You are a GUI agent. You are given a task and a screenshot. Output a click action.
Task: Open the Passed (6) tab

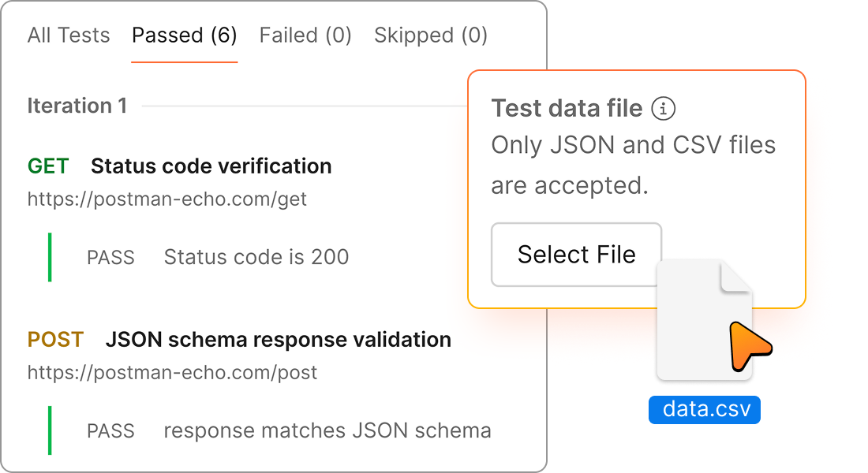tap(185, 35)
